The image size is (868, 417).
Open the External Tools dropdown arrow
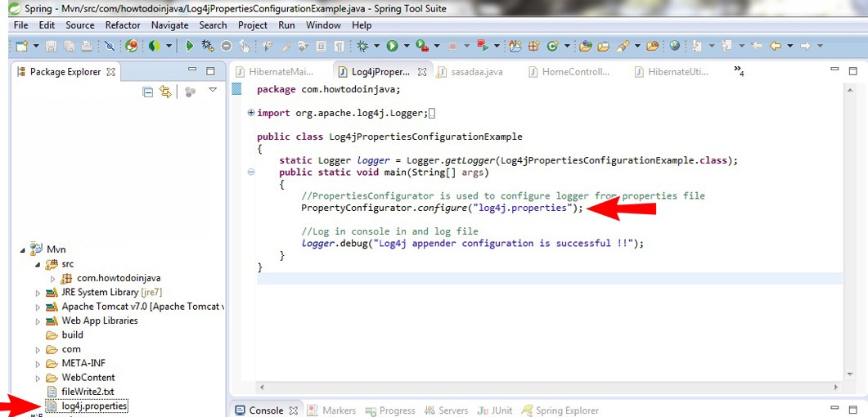[437, 46]
